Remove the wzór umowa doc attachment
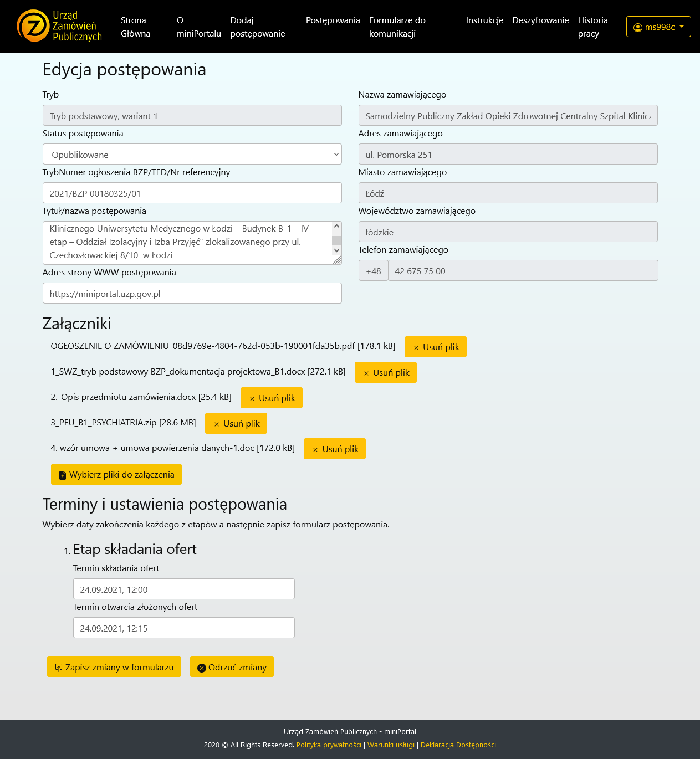700x759 pixels. (334, 449)
